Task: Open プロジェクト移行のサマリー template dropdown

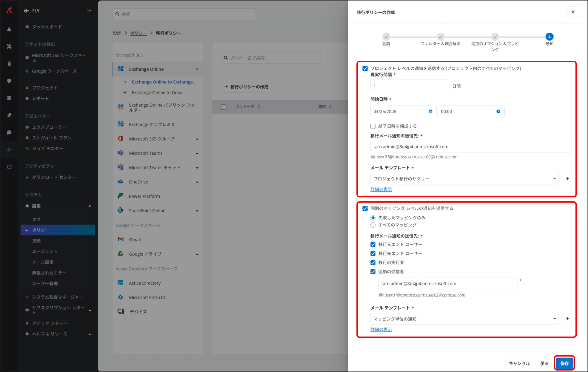Action: 464,179
